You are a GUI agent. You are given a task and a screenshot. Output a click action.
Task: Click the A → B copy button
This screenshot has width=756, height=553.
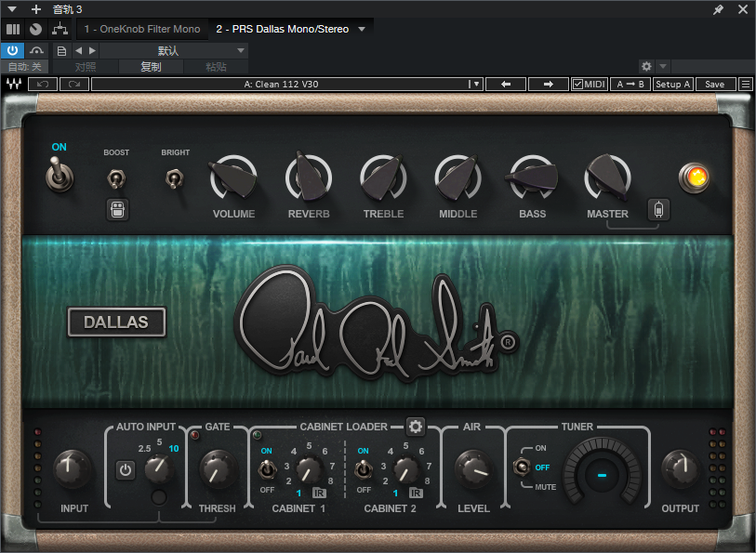[630, 84]
